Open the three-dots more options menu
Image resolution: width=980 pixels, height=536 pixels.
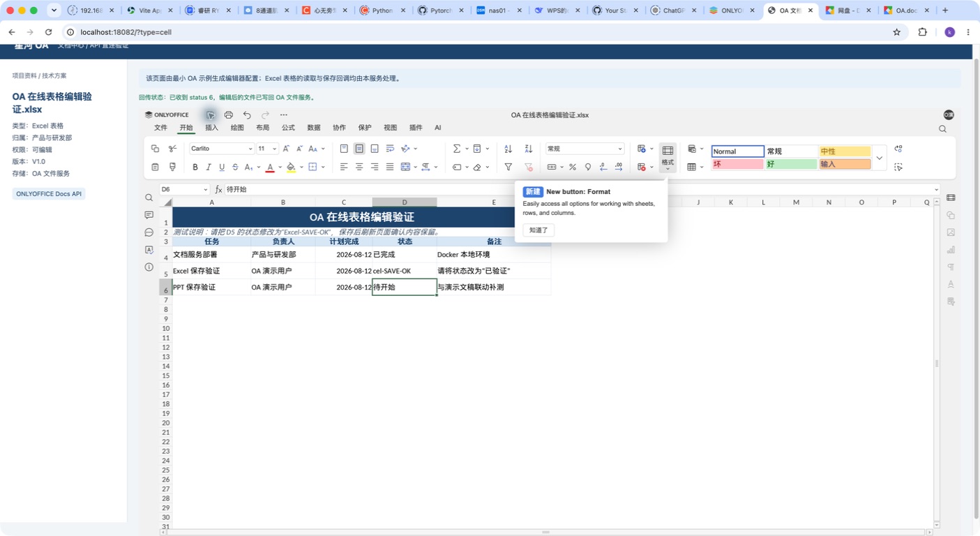tap(283, 115)
